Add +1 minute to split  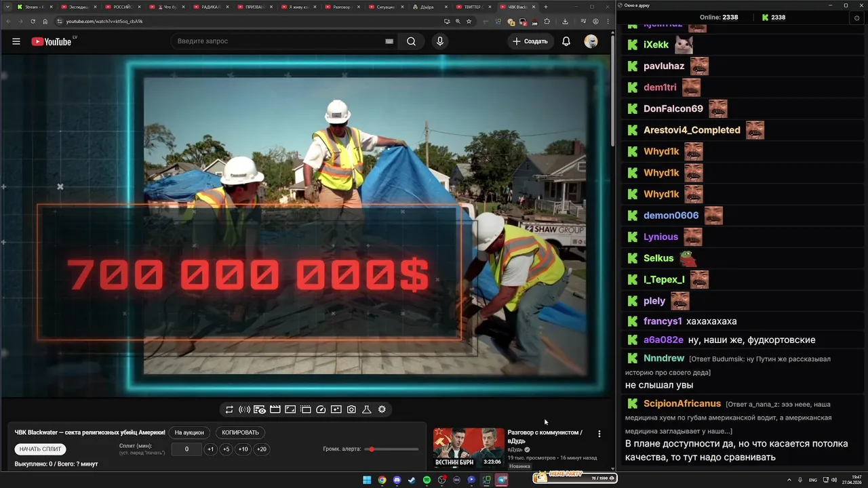pos(210,449)
